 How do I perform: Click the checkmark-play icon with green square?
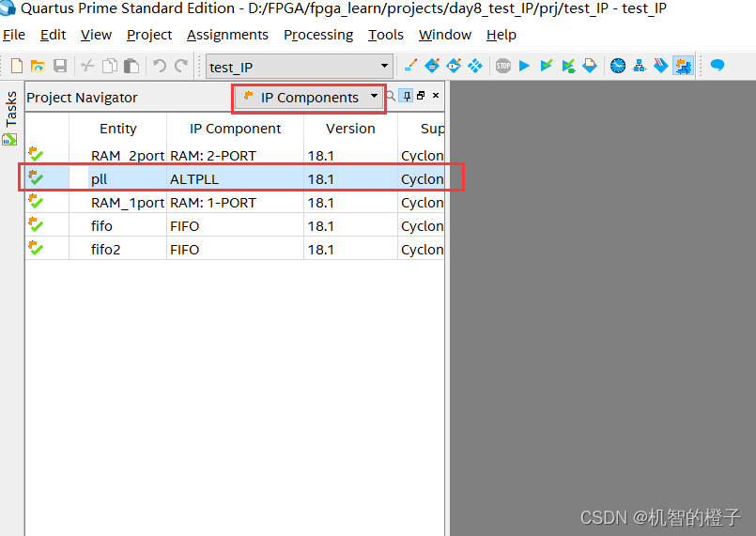point(568,66)
